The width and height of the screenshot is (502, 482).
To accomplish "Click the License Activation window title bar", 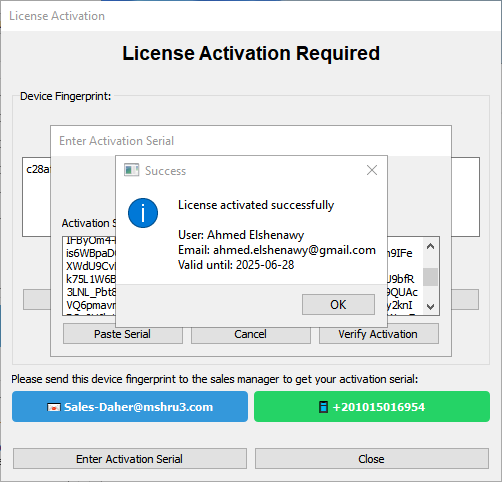I will click(x=251, y=16).
